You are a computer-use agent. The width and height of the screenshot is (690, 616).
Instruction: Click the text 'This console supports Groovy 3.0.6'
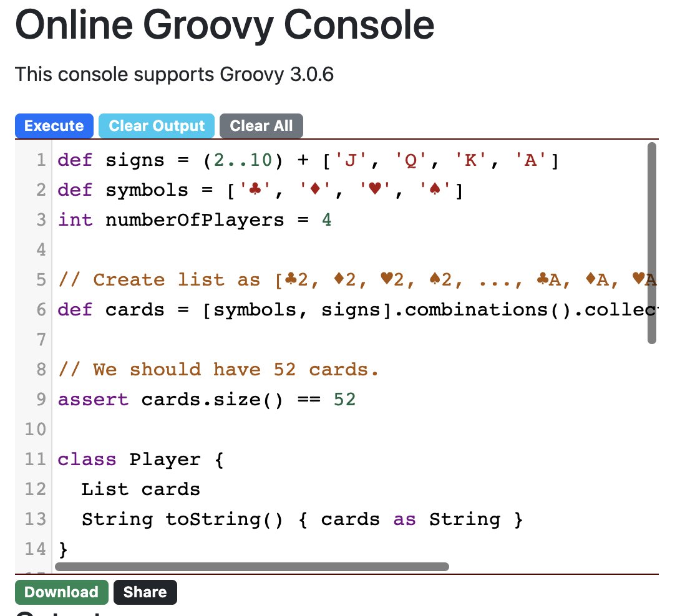click(x=174, y=74)
